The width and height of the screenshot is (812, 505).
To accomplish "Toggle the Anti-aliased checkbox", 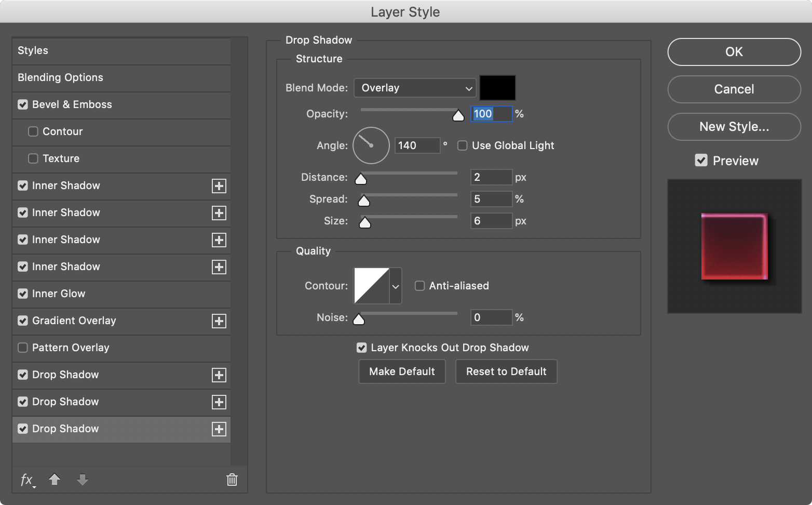I will (x=419, y=286).
